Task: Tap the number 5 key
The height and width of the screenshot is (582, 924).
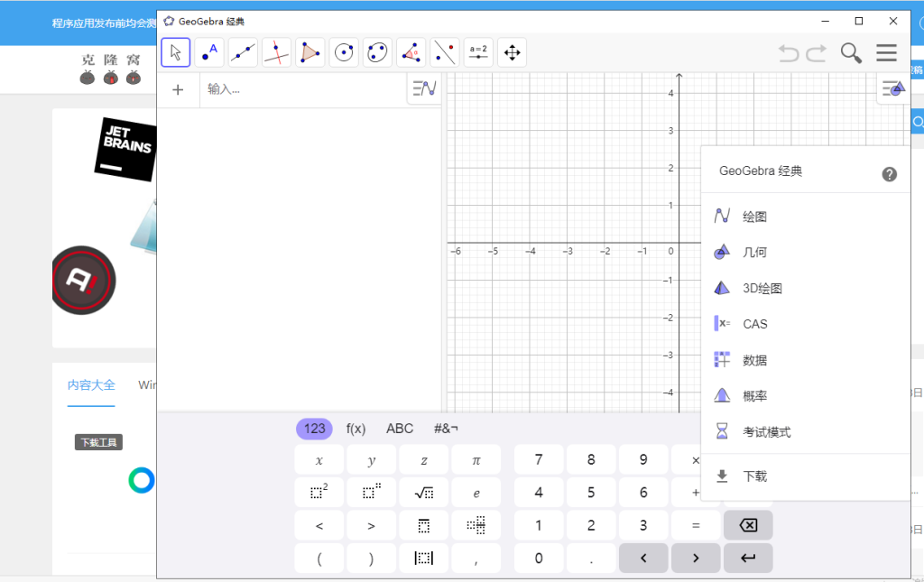Action: [x=591, y=493]
